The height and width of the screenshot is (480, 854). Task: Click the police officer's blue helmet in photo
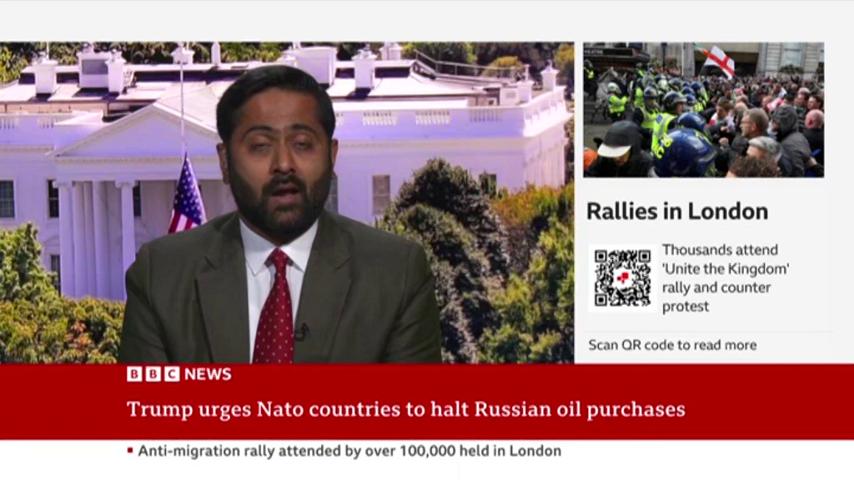tap(684, 153)
